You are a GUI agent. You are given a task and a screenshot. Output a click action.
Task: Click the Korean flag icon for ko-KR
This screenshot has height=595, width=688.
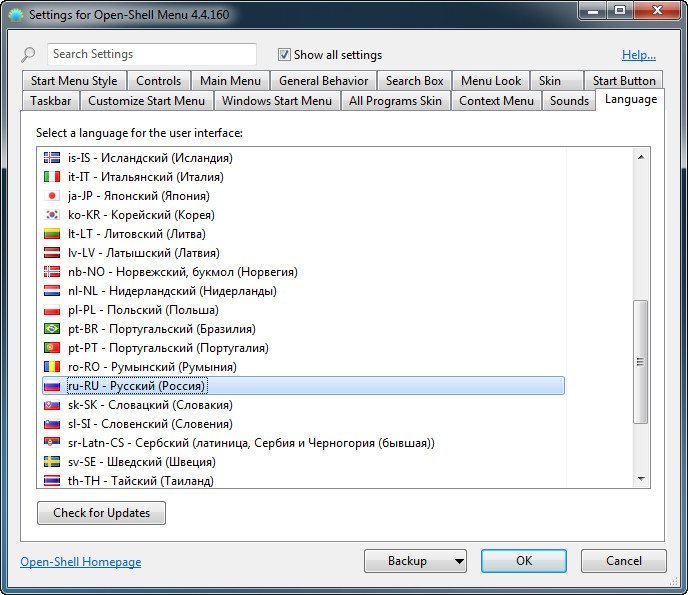coord(52,215)
